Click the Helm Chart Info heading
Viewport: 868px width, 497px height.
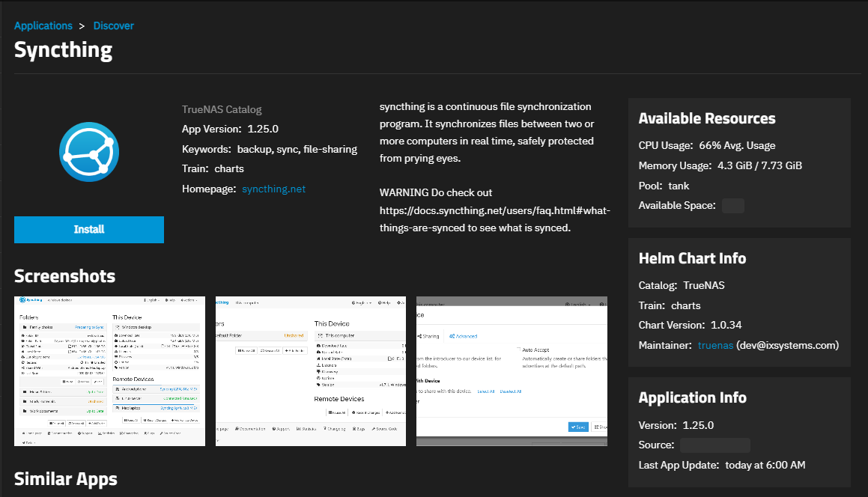click(693, 258)
